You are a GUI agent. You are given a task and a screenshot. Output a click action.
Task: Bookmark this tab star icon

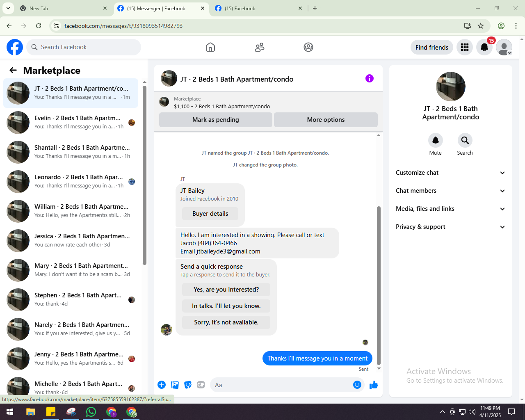[481, 26]
